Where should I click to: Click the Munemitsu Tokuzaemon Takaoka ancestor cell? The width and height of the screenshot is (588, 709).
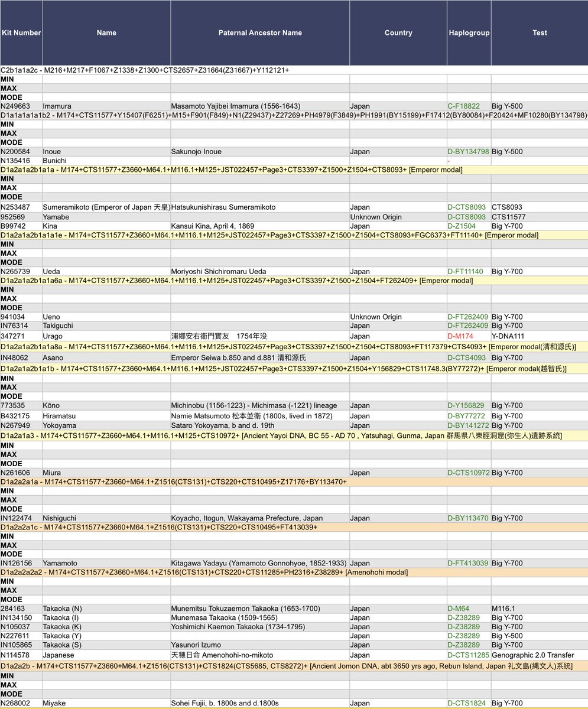pyautogui.click(x=260, y=609)
